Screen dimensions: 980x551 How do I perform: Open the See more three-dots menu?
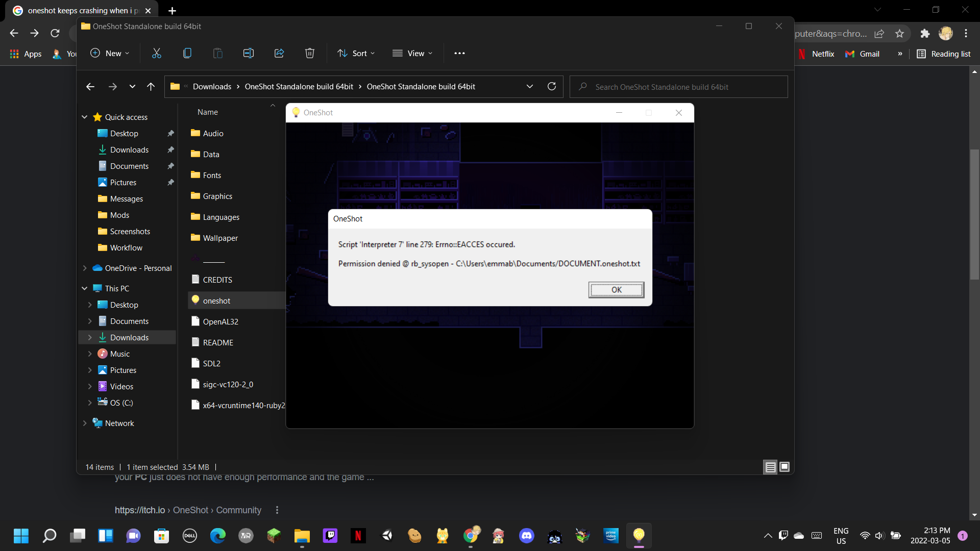pyautogui.click(x=459, y=53)
